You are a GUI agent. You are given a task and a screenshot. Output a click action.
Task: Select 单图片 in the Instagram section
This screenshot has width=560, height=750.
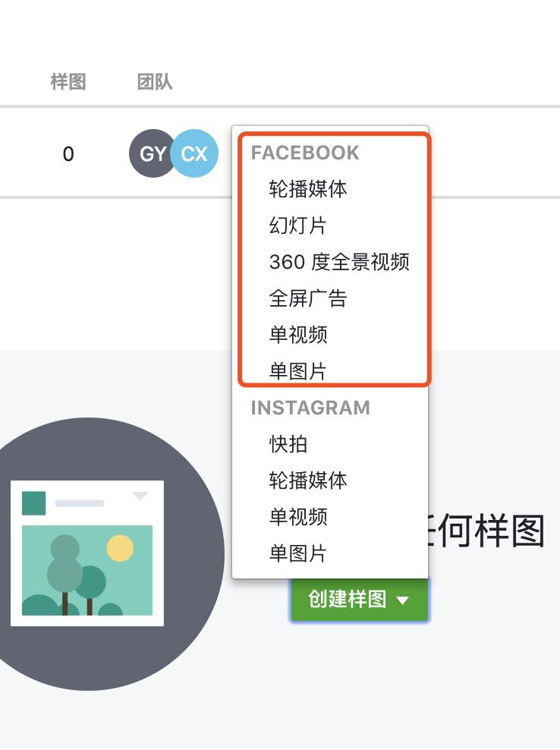click(x=297, y=553)
